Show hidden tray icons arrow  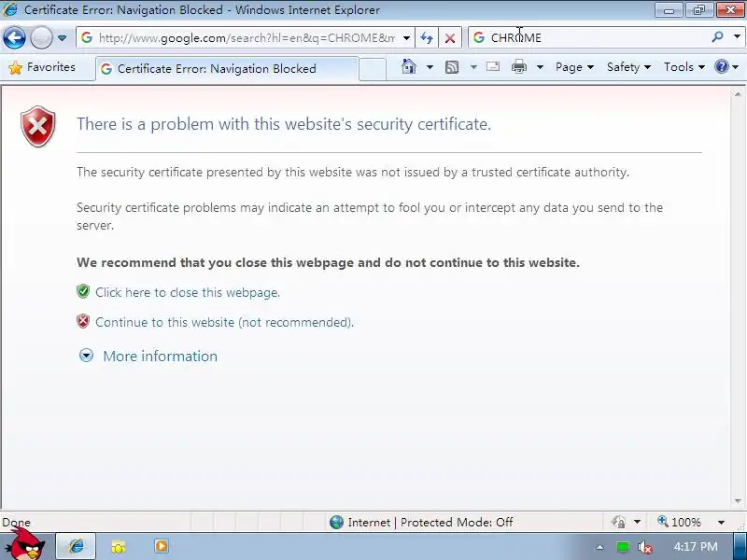pos(599,547)
